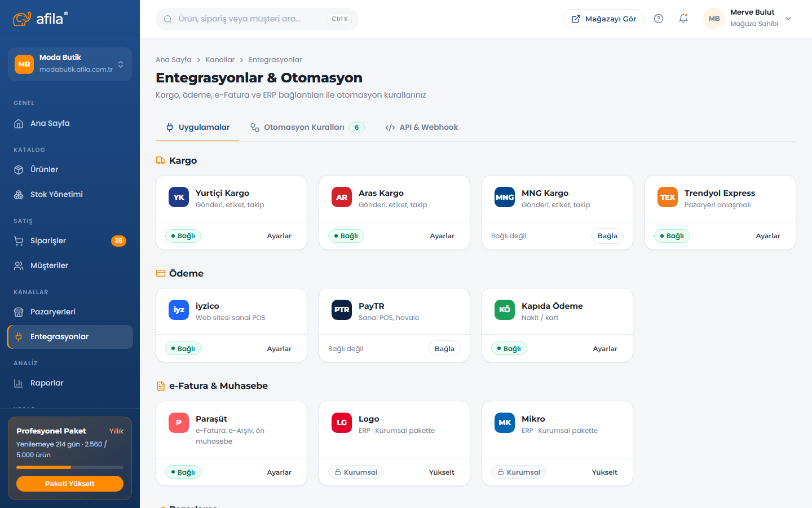Click the Paketi Yükselt button
The width and height of the screenshot is (812, 508).
(70, 484)
